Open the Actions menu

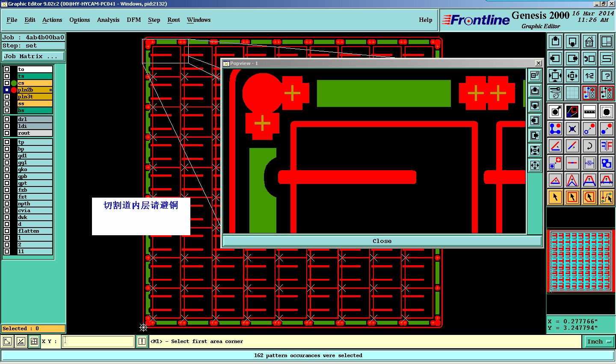click(52, 20)
